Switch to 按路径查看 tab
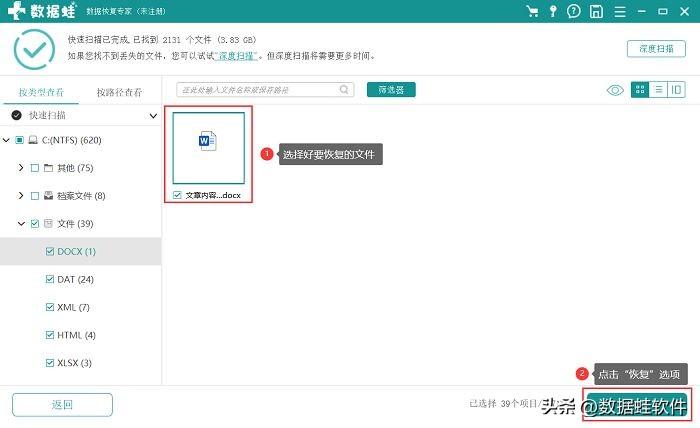This screenshot has width=700, height=428. (x=119, y=92)
